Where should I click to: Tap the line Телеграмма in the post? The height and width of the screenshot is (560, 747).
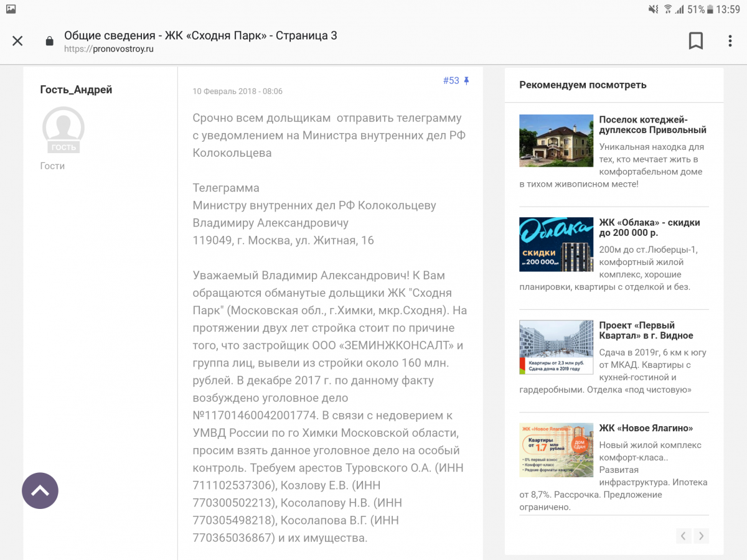226,188
